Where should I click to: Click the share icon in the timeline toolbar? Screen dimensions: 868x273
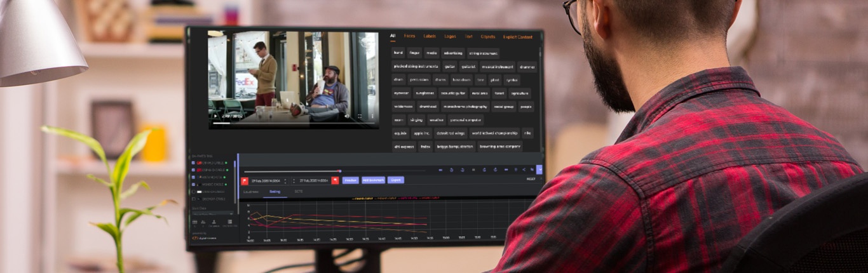524,170
